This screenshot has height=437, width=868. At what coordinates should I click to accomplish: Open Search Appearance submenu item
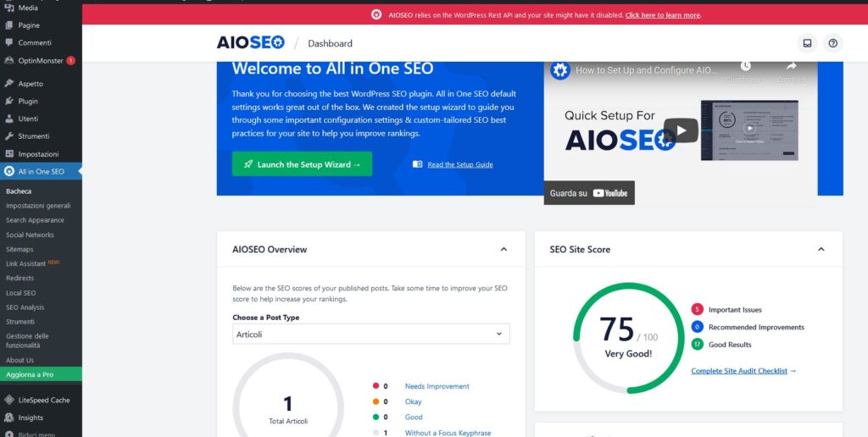click(35, 220)
